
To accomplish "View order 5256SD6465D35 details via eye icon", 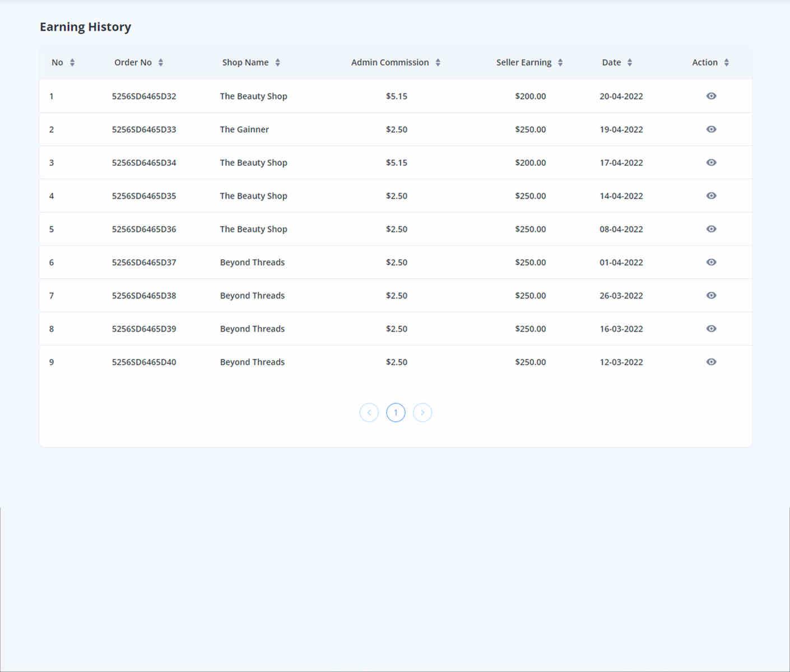I will point(711,195).
